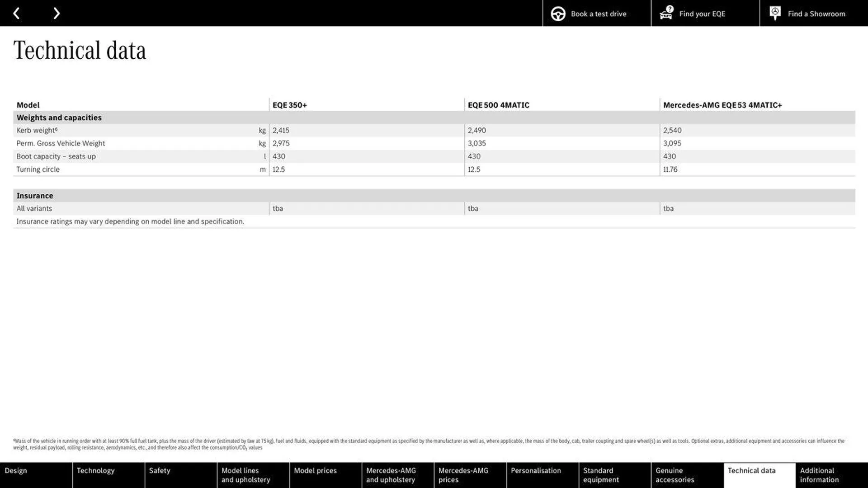868x488 pixels.
Task: Click the Find your EQE car icon
Action: [x=666, y=13]
